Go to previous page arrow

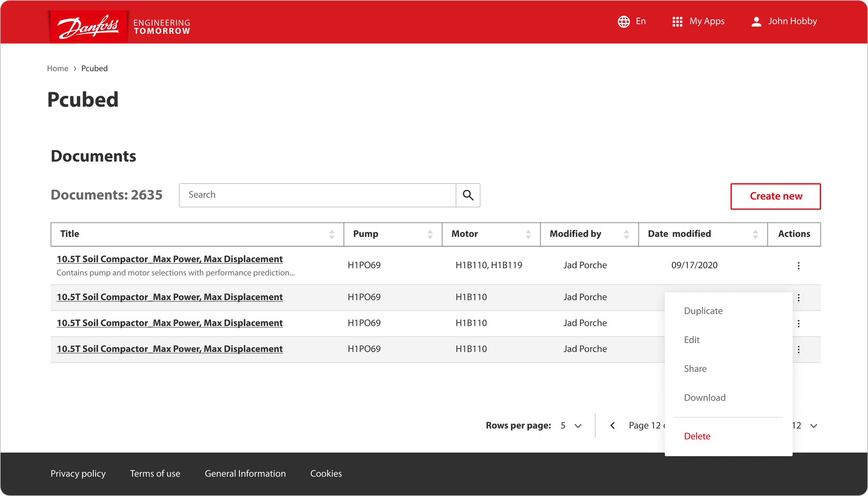[x=612, y=426]
